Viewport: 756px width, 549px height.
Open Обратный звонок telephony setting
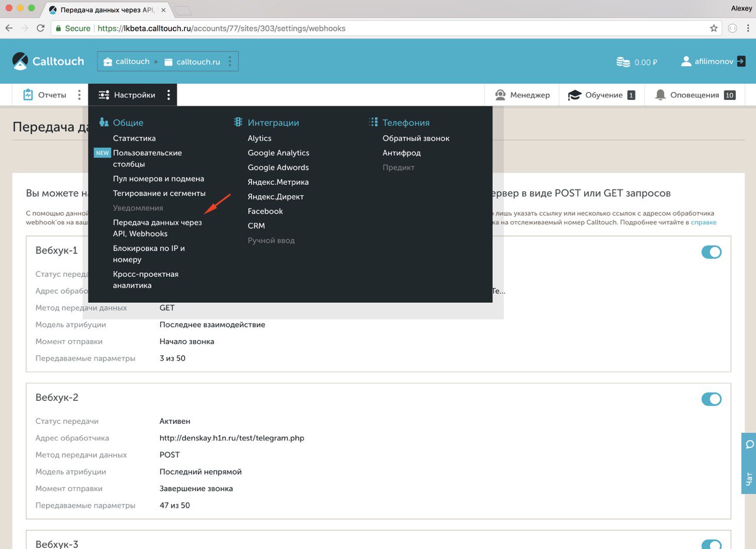pos(416,138)
